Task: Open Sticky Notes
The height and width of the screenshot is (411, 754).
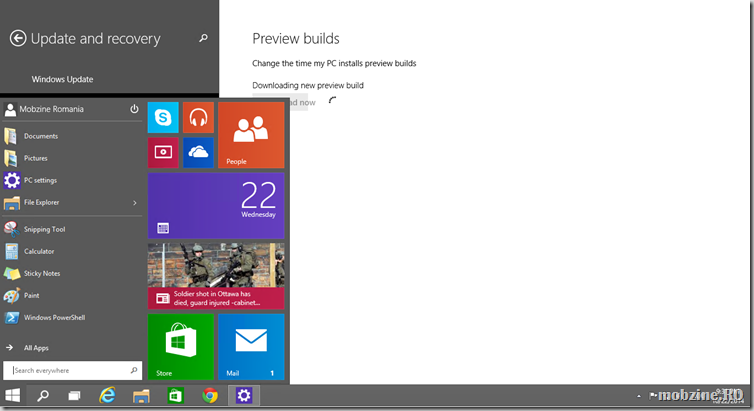Action: (72, 274)
